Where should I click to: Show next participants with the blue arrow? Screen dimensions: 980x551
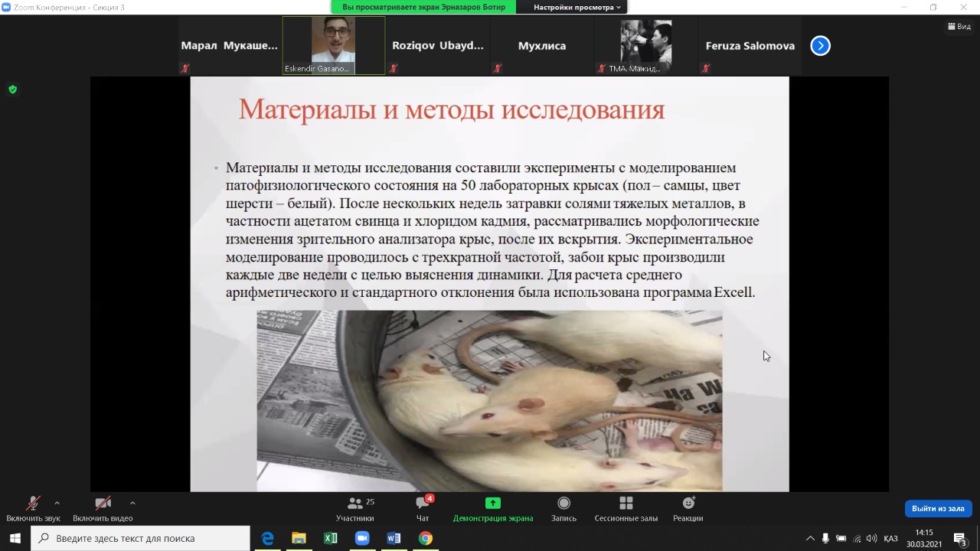point(820,46)
